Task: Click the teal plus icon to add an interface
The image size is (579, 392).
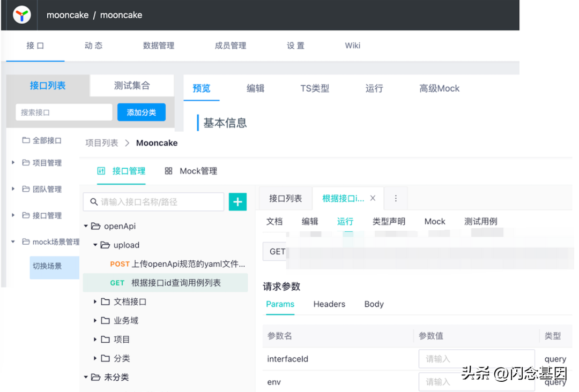Action: pos(237,202)
